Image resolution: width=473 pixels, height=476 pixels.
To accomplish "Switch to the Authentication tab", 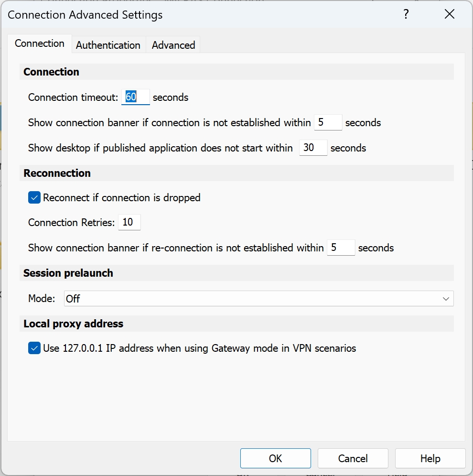I will point(108,45).
